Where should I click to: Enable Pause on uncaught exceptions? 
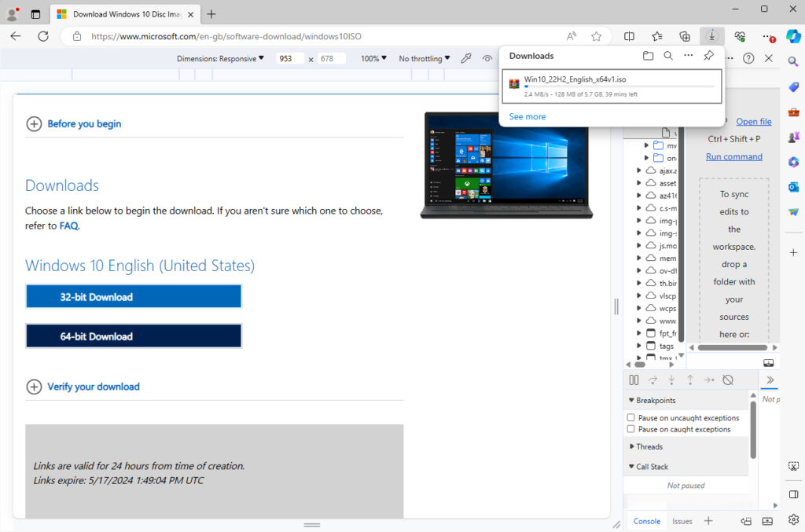630,417
